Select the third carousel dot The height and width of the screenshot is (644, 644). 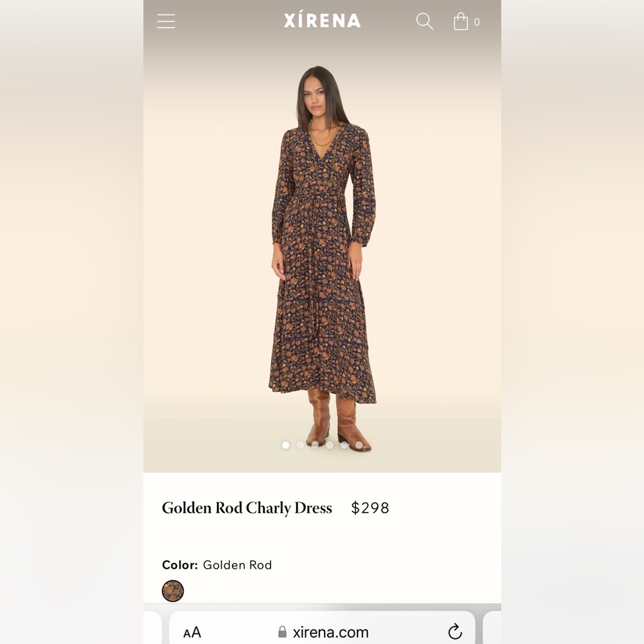pos(315,445)
